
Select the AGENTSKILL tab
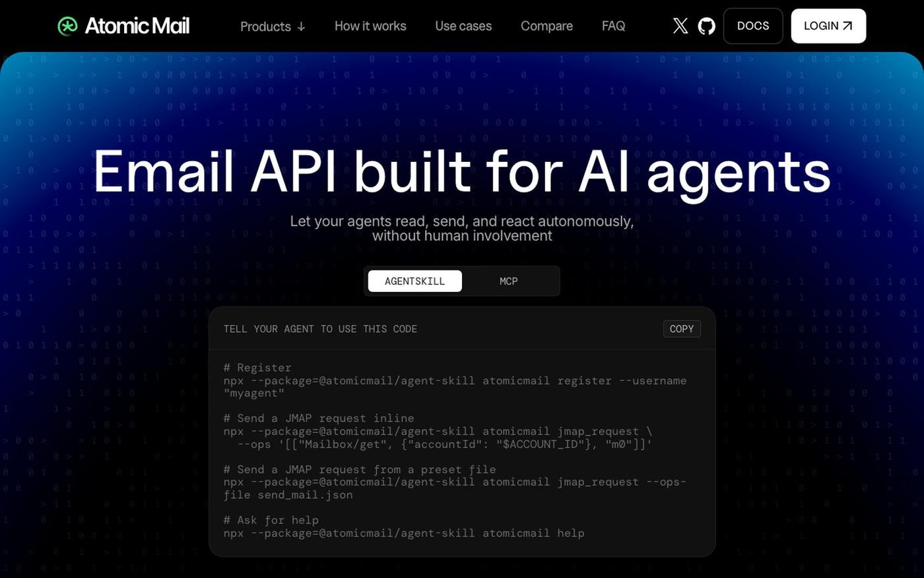[414, 281]
